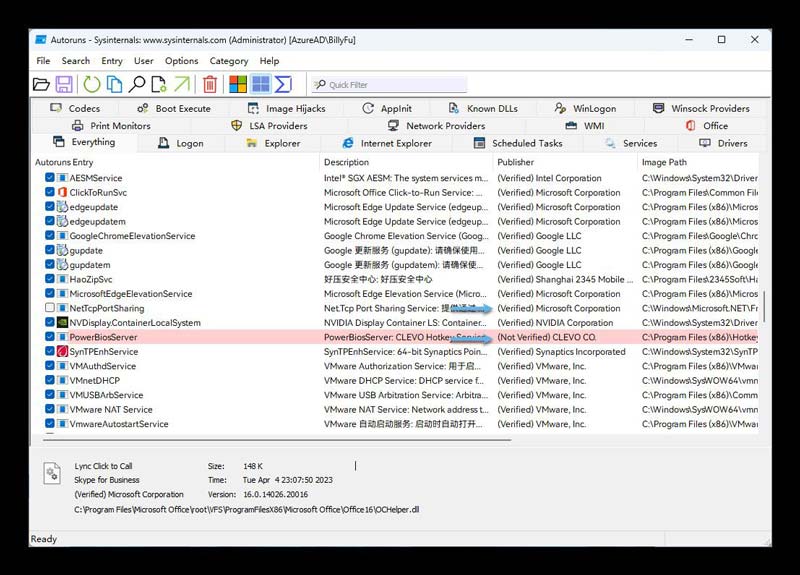Sort by the Description column header

pyautogui.click(x=407, y=162)
